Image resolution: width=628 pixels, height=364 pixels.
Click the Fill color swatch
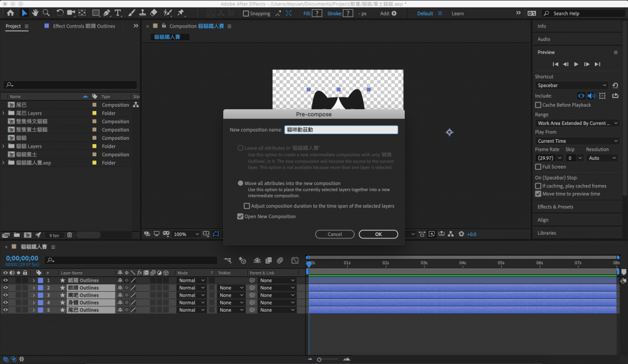(317, 13)
